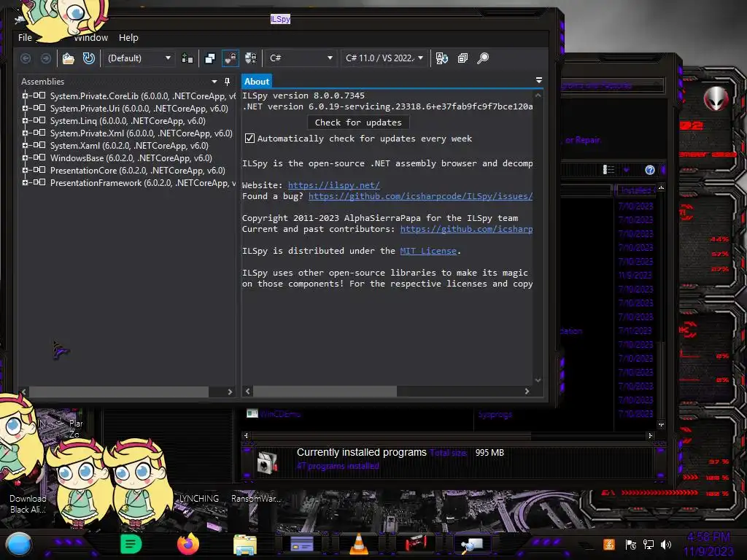This screenshot has width=747, height=560.
Task: Click the sort results A-Z toolbar icon
Action: coord(441,58)
